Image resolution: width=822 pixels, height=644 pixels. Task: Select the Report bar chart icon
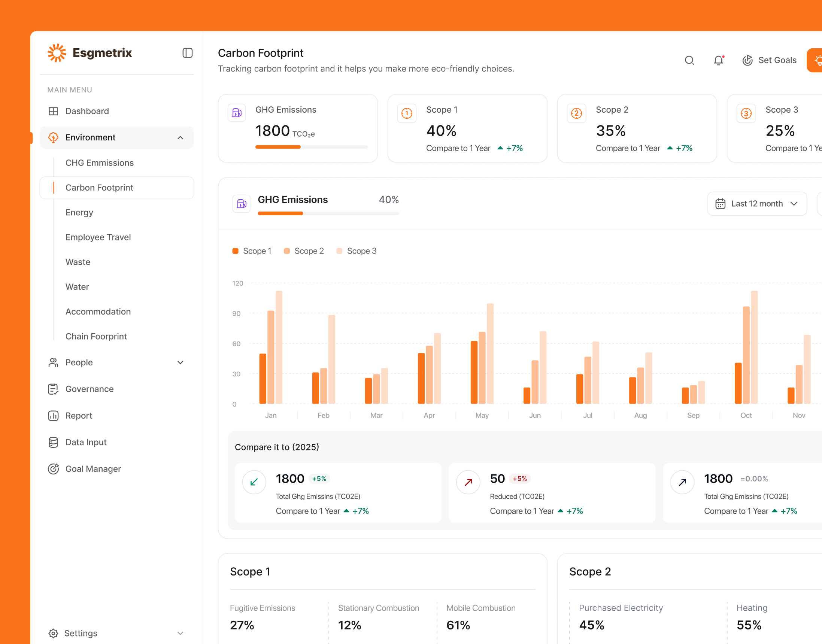[53, 416]
